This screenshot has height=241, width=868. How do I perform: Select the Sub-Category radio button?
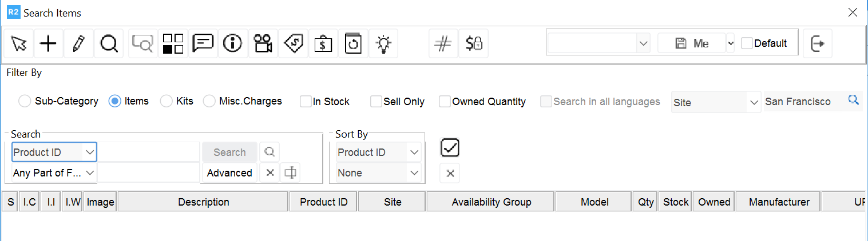[25, 101]
